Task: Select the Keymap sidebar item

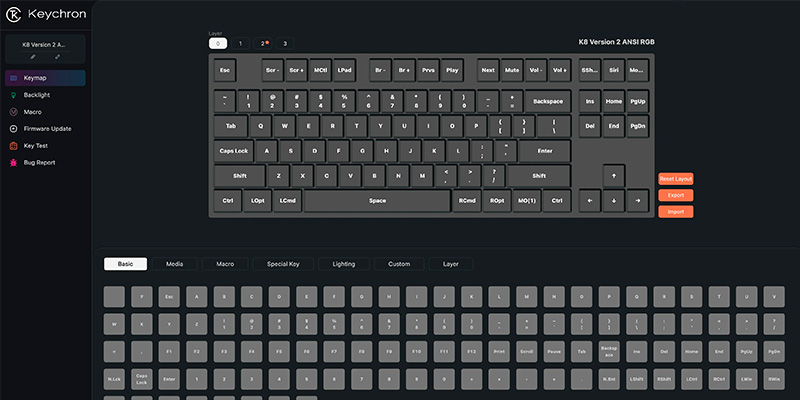Action: click(x=45, y=78)
